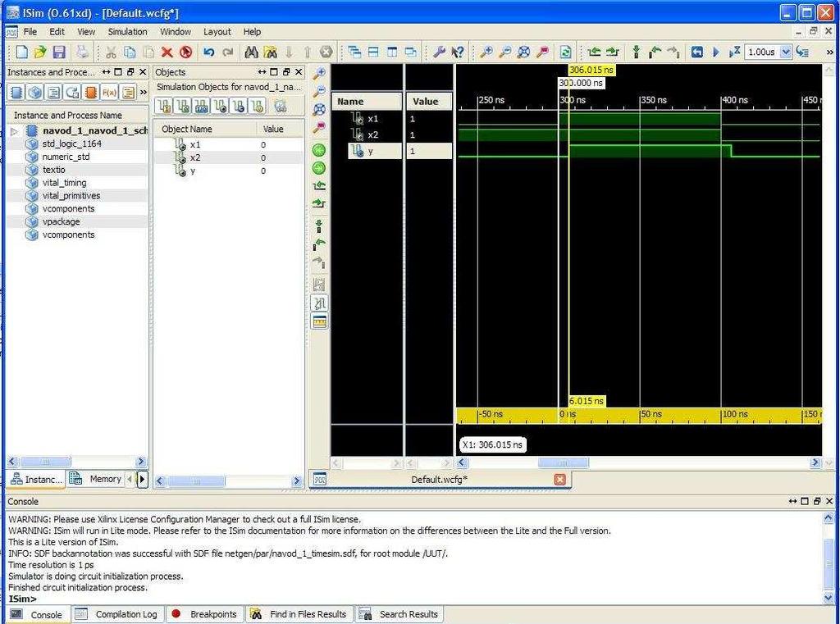This screenshot has height=624, width=840.
Task: Toggle snap to transition in side toolbar
Action: pos(319,303)
